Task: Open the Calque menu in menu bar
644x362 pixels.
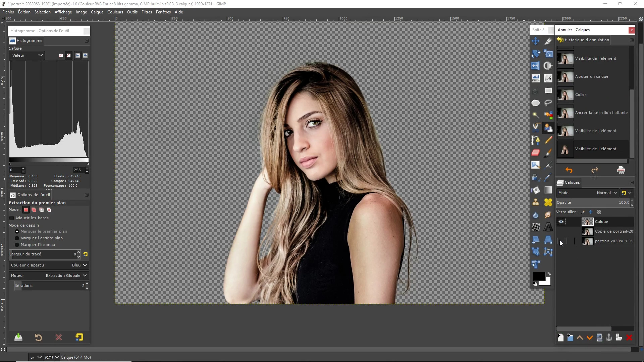Action: click(x=97, y=12)
